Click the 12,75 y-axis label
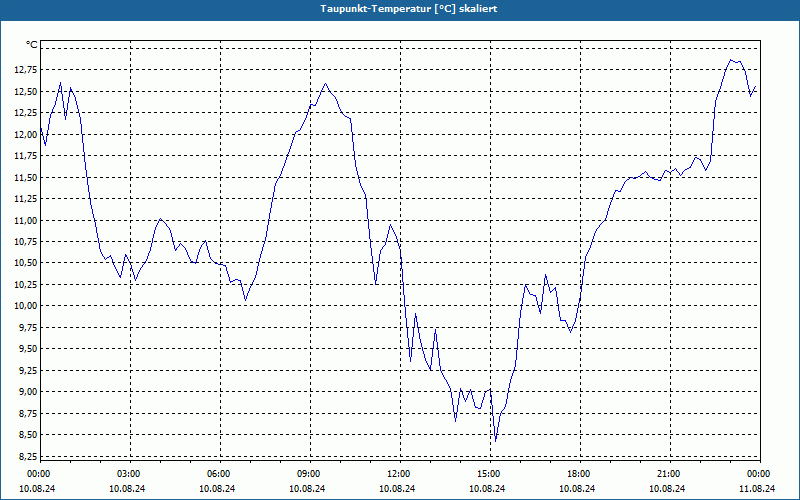This screenshot has height=500, width=800. (x=26, y=70)
